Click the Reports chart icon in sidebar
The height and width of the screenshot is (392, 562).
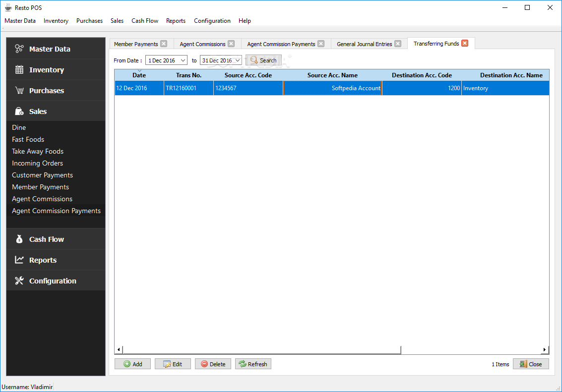19,260
